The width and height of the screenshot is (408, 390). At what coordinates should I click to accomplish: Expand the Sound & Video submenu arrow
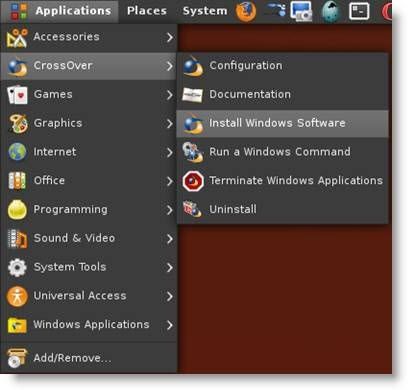(x=170, y=239)
